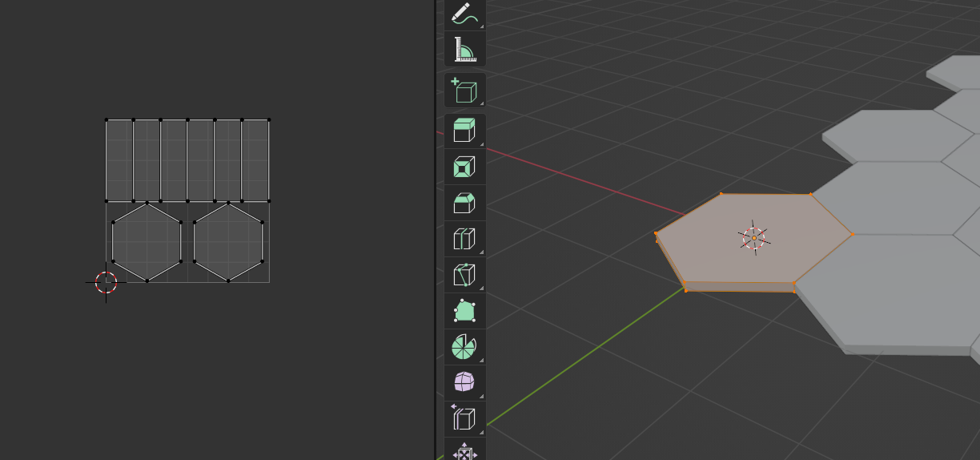Select the left hexagon UV island
Image resolution: width=980 pixels, height=460 pixels.
(147, 242)
